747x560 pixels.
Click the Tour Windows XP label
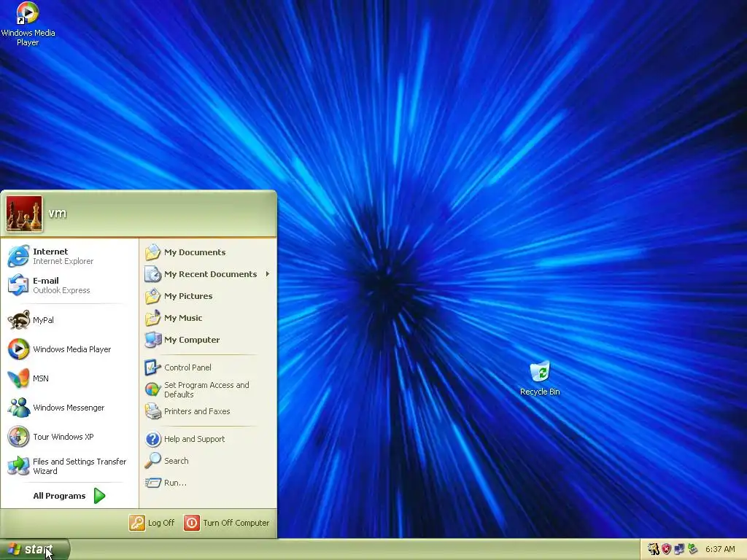pos(63,437)
